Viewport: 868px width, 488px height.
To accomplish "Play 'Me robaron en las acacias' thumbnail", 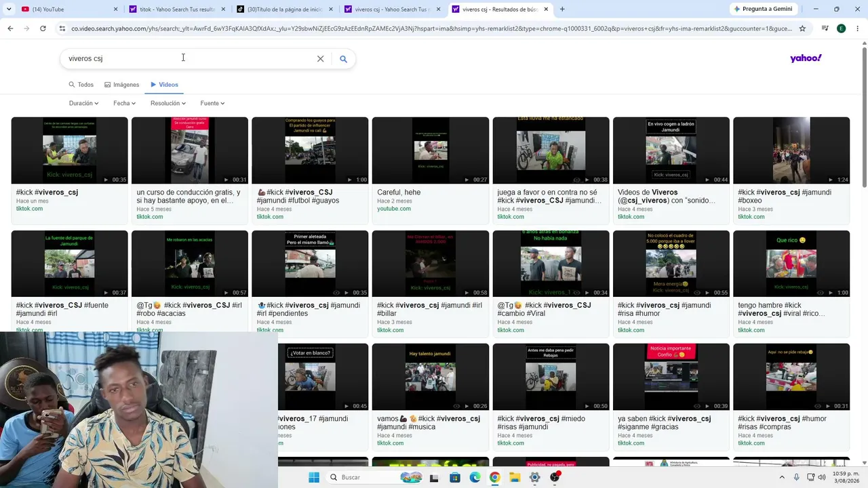I will (x=189, y=264).
